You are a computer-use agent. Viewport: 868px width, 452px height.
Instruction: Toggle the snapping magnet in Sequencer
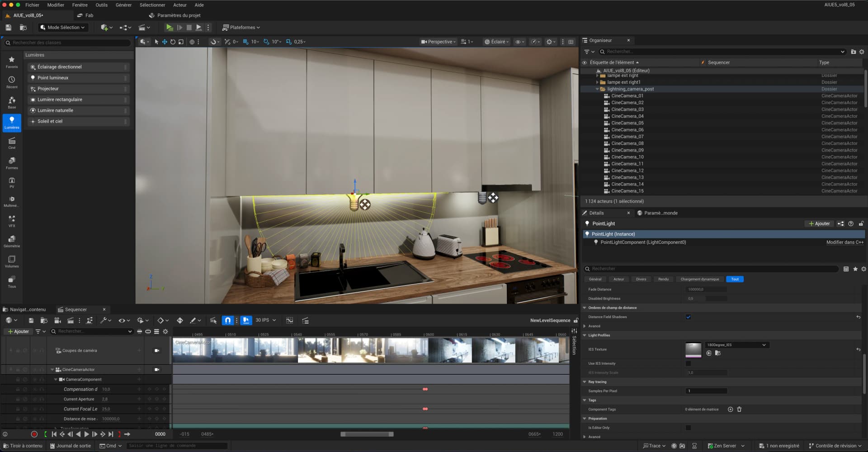(227, 320)
